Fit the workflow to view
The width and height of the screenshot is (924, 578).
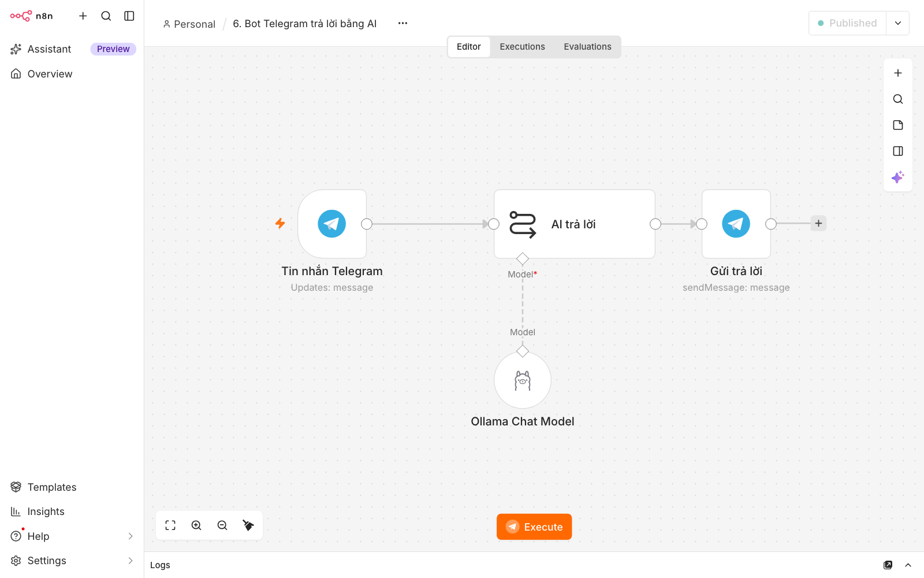170,525
